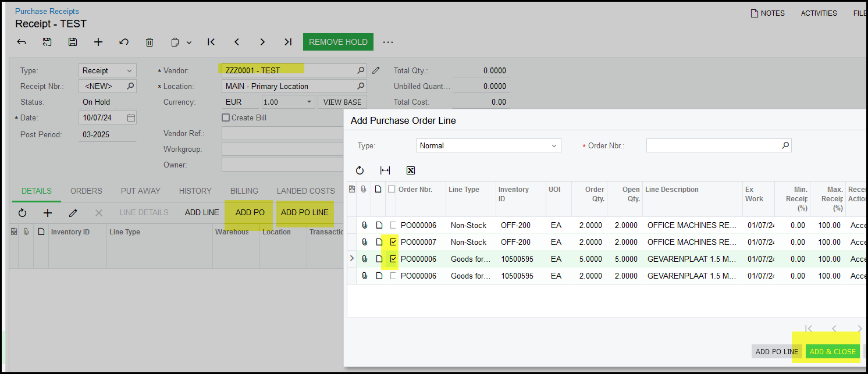Click the ADD & CLOSE button
The width and height of the screenshot is (868, 374).
tap(833, 351)
